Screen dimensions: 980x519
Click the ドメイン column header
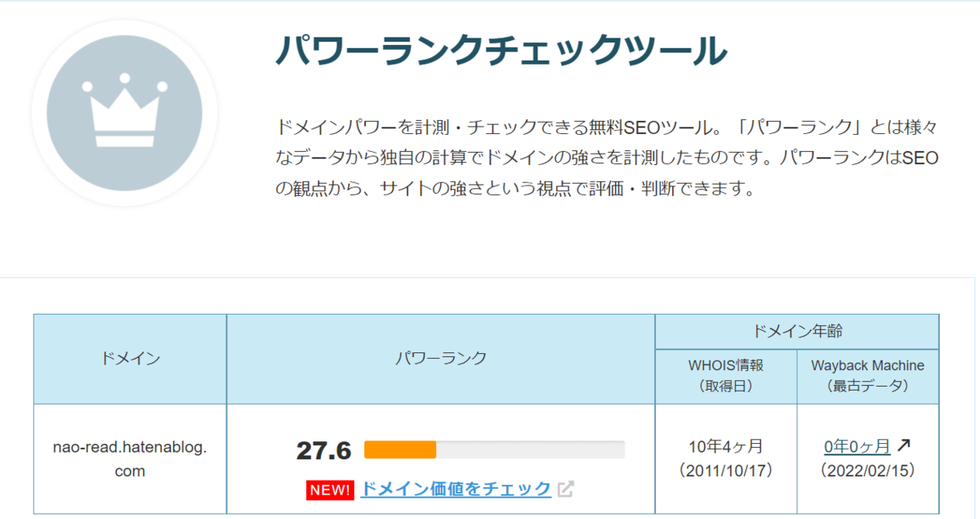click(130, 359)
